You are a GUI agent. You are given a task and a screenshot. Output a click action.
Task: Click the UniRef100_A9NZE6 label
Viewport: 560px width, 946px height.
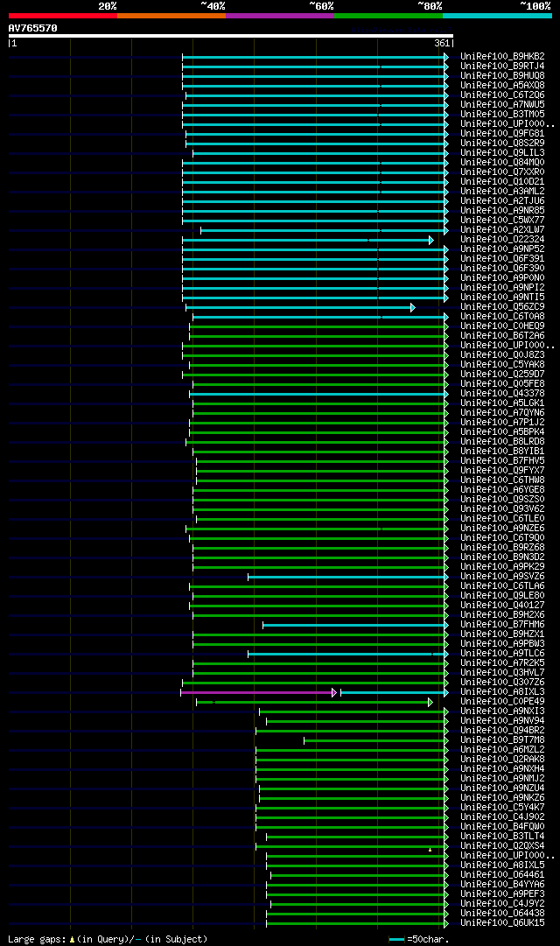(502, 528)
